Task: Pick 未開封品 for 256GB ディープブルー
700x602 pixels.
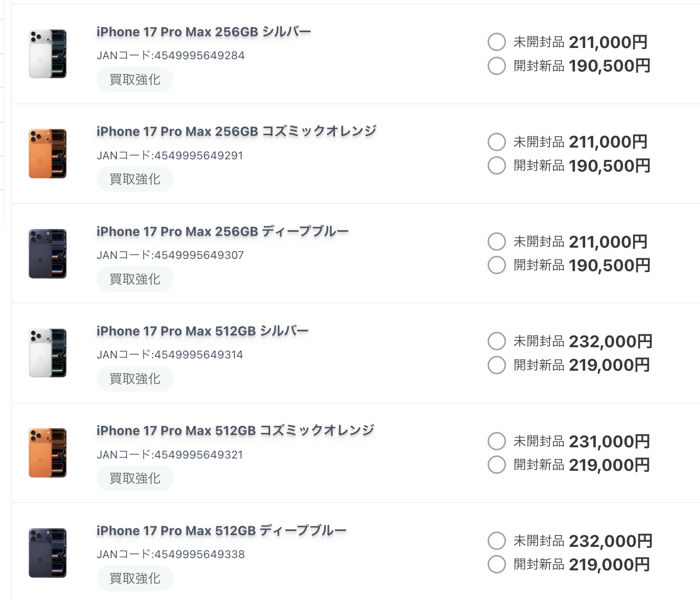Action: (497, 241)
